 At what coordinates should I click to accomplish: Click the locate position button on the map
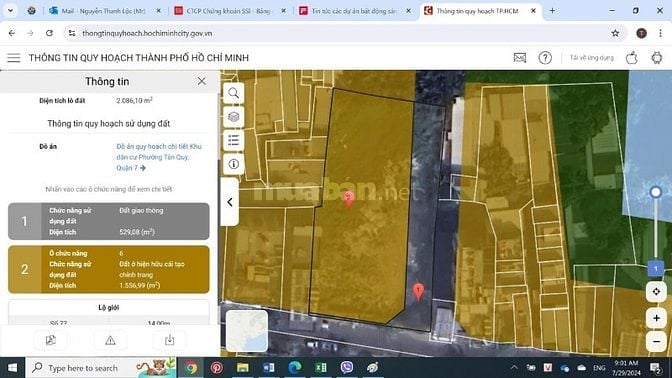point(656,291)
